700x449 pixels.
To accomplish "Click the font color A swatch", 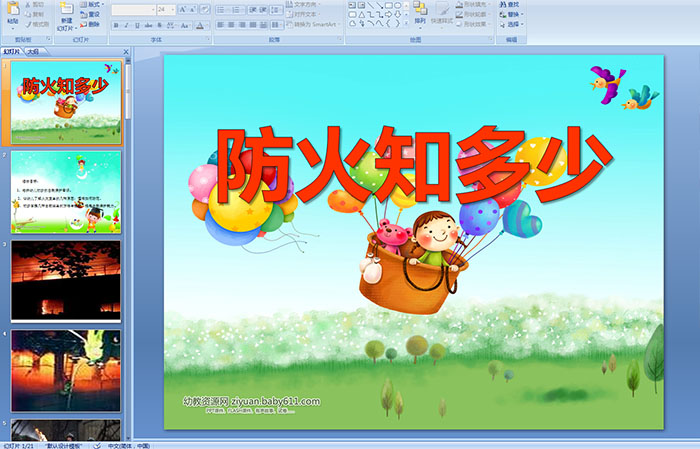I will pos(200,25).
